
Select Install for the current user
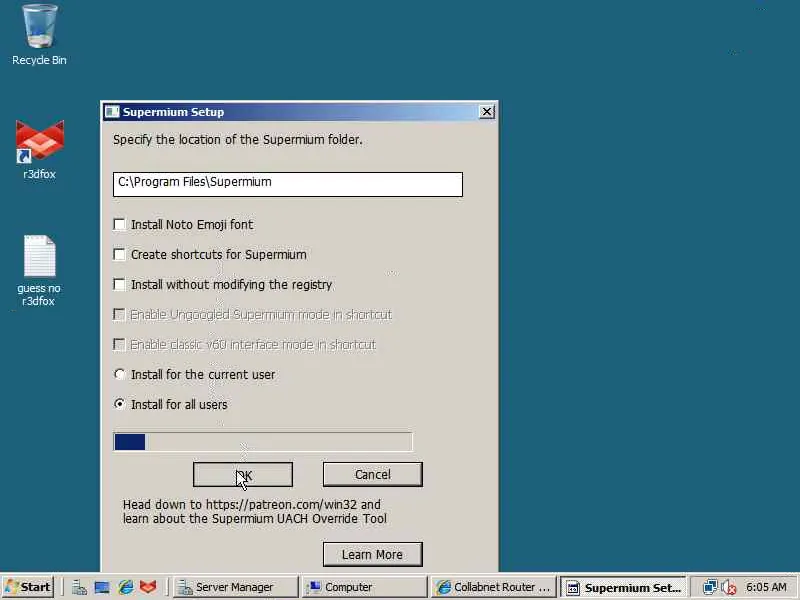click(x=119, y=374)
